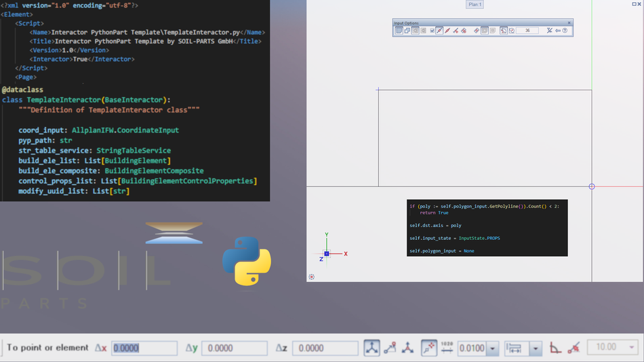Image resolution: width=644 pixels, height=362 pixels.
Task: Expand the dimension line mode dropdown arrow
Action: click(536, 348)
